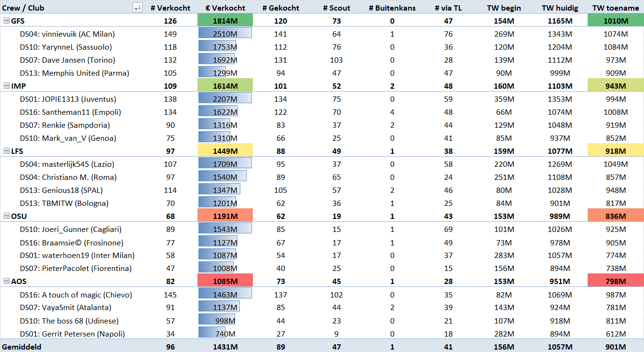This screenshot has height=352, width=644.
Task: Click the green 1010M TW toename cell
Action: (x=616, y=21)
